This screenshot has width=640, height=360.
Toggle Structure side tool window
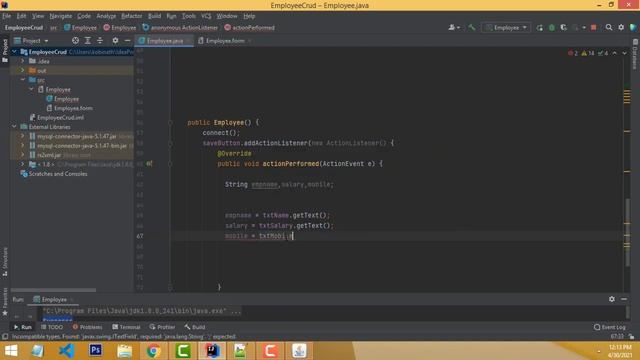tap(5, 262)
